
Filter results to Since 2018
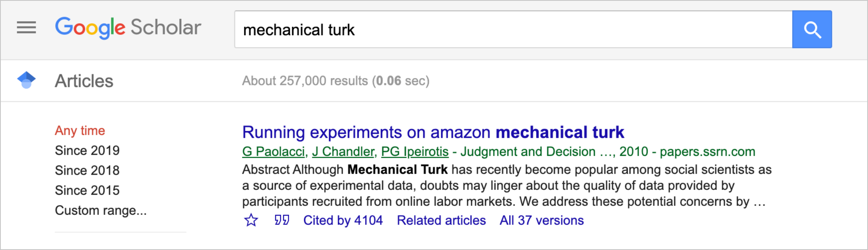[x=87, y=170]
